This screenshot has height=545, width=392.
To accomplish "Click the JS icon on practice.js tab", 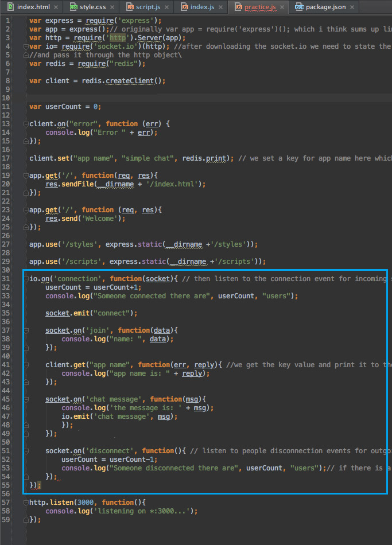I will 239,7.
